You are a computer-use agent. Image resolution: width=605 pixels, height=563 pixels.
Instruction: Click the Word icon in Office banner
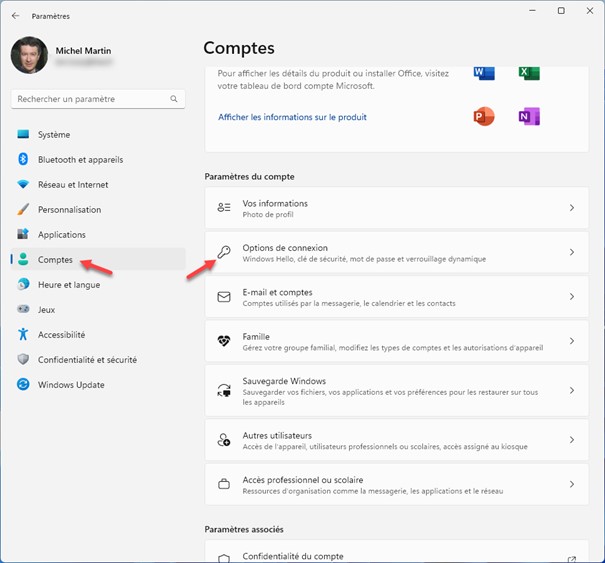(484, 73)
